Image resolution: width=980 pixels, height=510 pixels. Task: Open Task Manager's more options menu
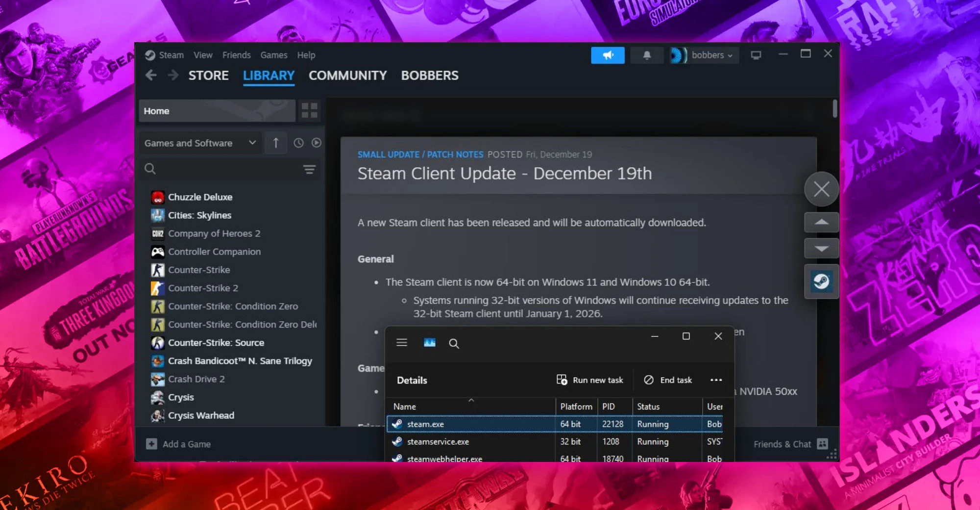coord(716,380)
